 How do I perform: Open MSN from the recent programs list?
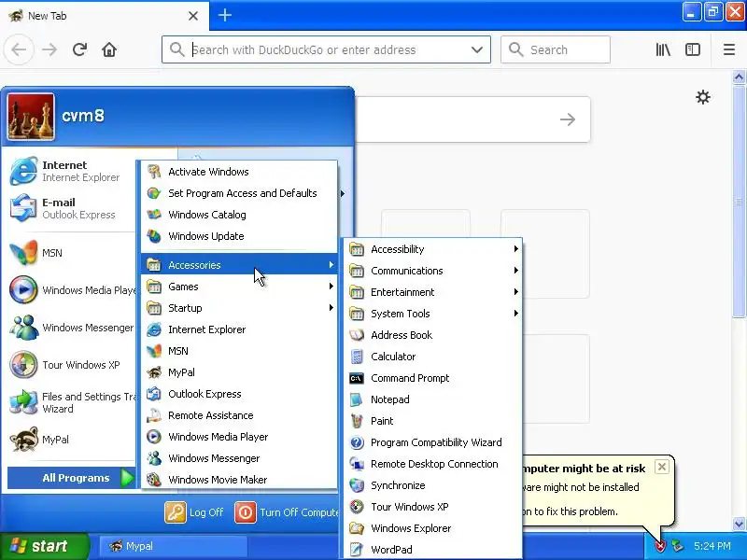(71, 253)
